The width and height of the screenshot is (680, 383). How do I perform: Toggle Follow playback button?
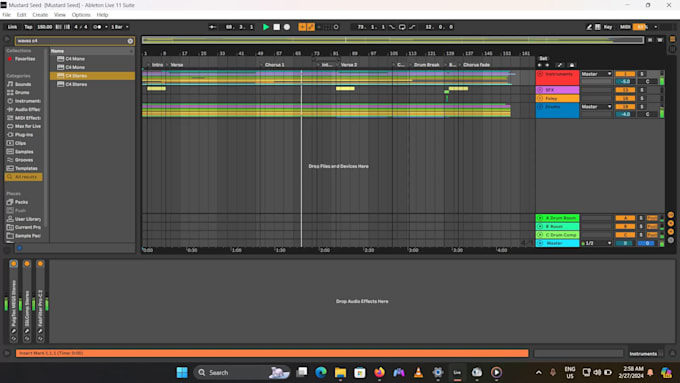212,27
